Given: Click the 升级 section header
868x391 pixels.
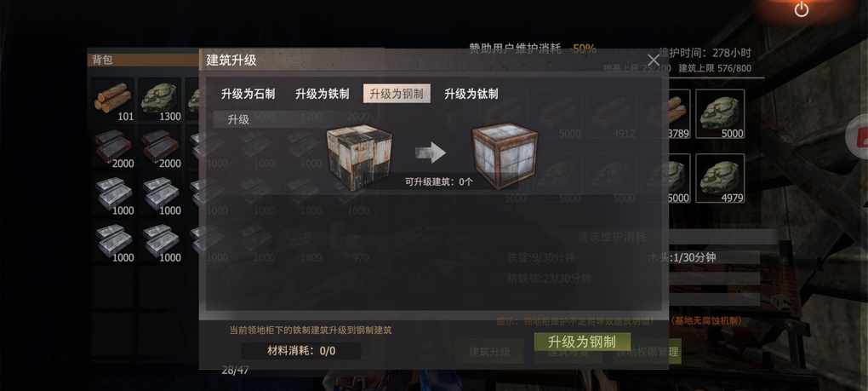Looking at the screenshot, I should [x=238, y=119].
